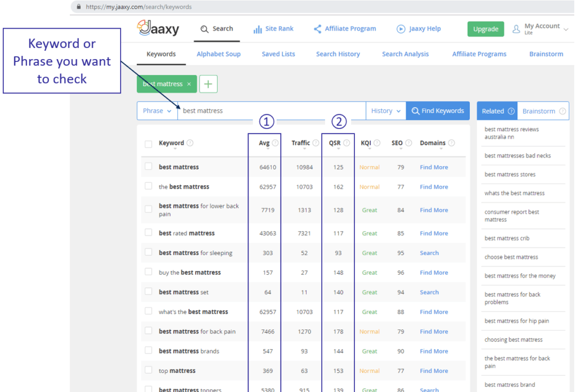Expand the My Account dropdown chevron
Image resolution: width=577 pixels, height=392 pixels.
(566, 29)
